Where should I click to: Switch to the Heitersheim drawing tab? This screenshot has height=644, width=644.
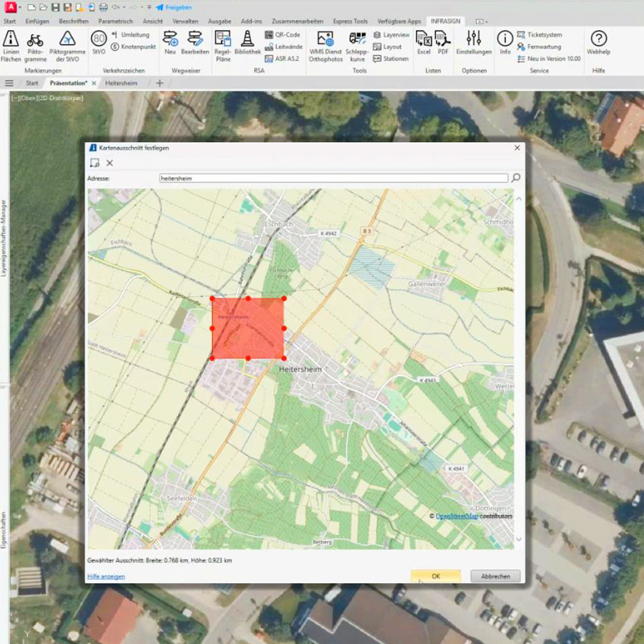coord(121,83)
